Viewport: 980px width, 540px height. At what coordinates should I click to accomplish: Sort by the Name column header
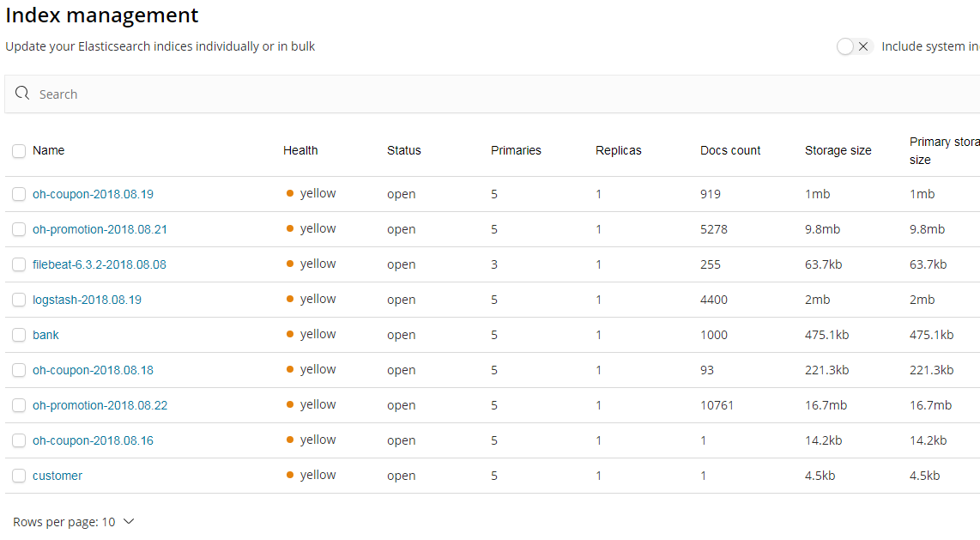(x=48, y=150)
